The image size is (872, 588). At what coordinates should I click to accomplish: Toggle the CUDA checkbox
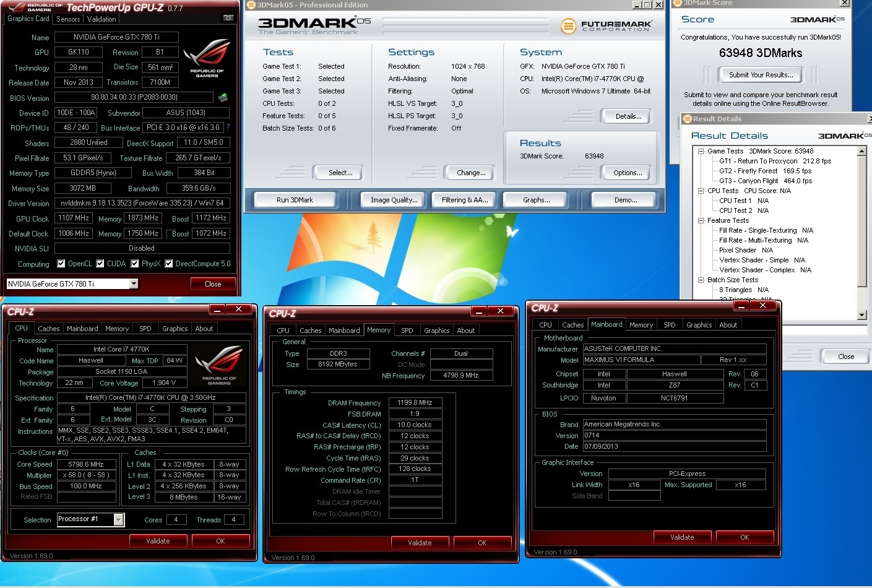coord(100,263)
